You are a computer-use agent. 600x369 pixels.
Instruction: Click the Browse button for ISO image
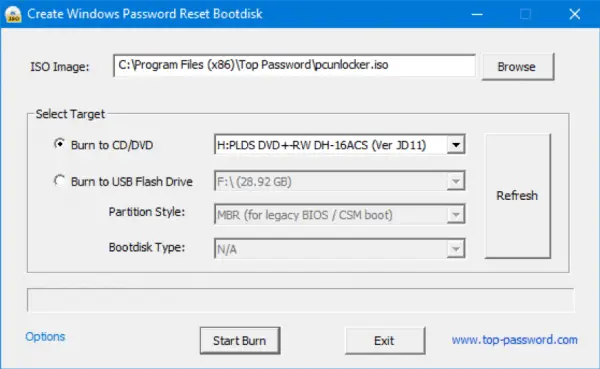click(517, 67)
